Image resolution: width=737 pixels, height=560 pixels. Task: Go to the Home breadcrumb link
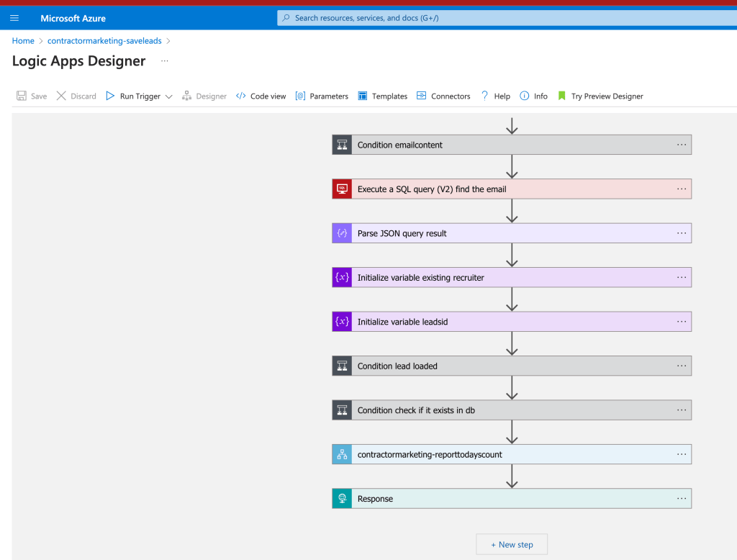[x=23, y=41]
